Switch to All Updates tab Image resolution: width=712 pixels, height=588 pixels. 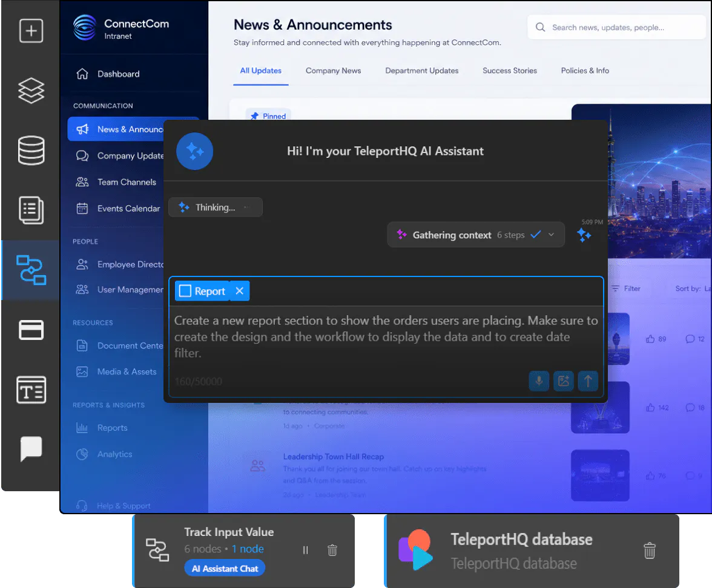pos(260,71)
